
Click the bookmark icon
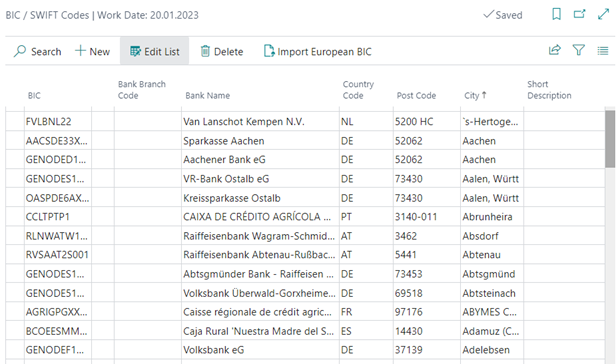click(x=556, y=15)
